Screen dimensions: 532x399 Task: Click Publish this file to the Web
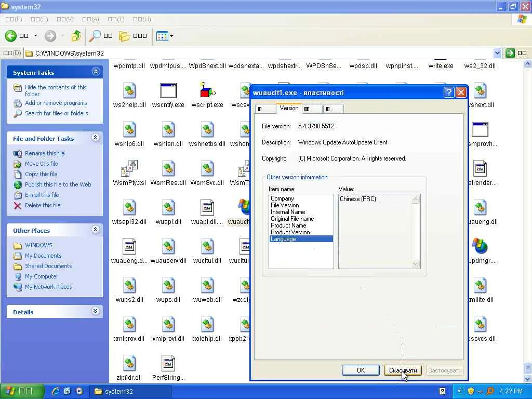click(58, 184)
